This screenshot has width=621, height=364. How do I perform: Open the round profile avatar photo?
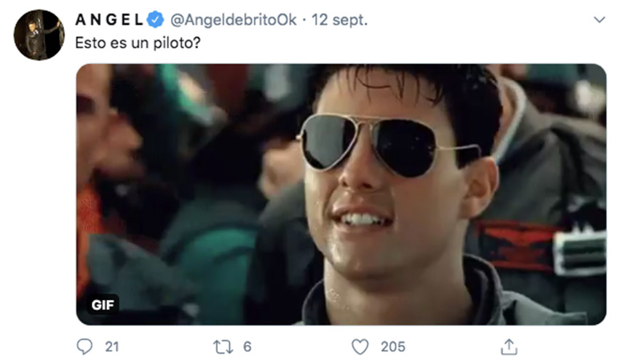39,35
